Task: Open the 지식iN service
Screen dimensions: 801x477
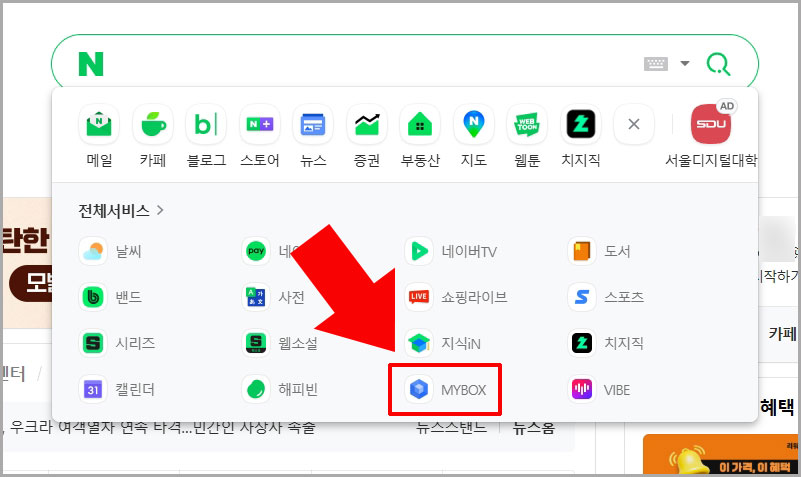Action: point(443,343)
